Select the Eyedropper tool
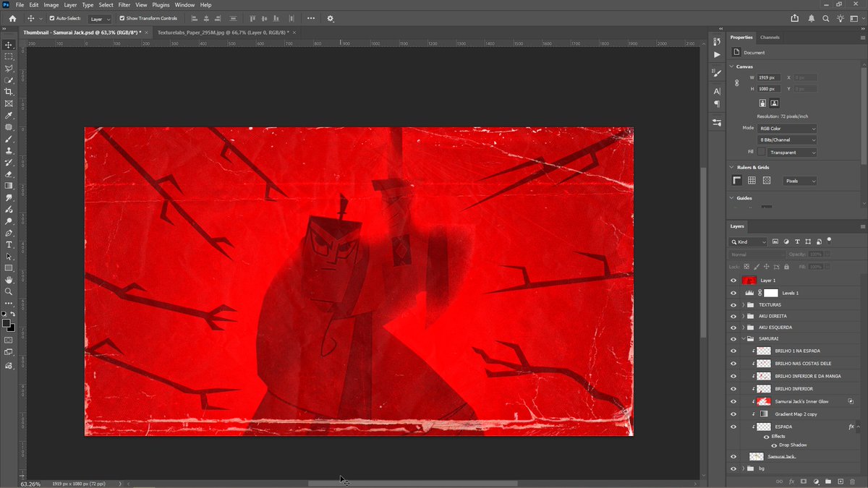The width and height of the screenshot is (868, 488). pyautogui.click(x=9, y=116)
